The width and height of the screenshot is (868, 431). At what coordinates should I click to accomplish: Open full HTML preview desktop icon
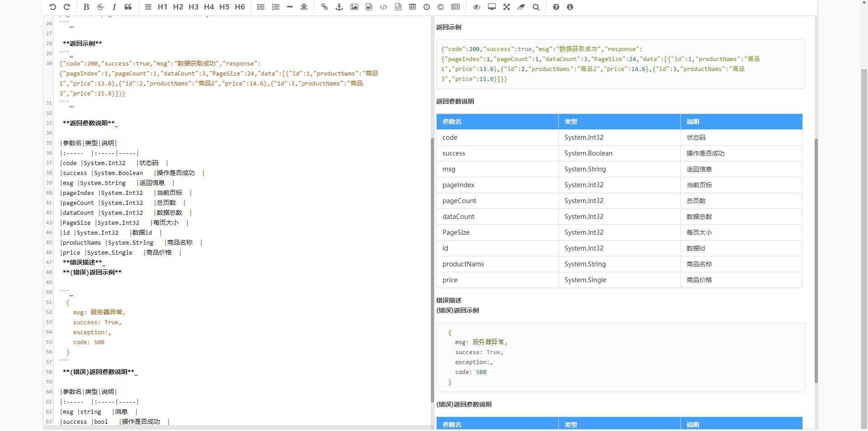(x=492, y=7)
